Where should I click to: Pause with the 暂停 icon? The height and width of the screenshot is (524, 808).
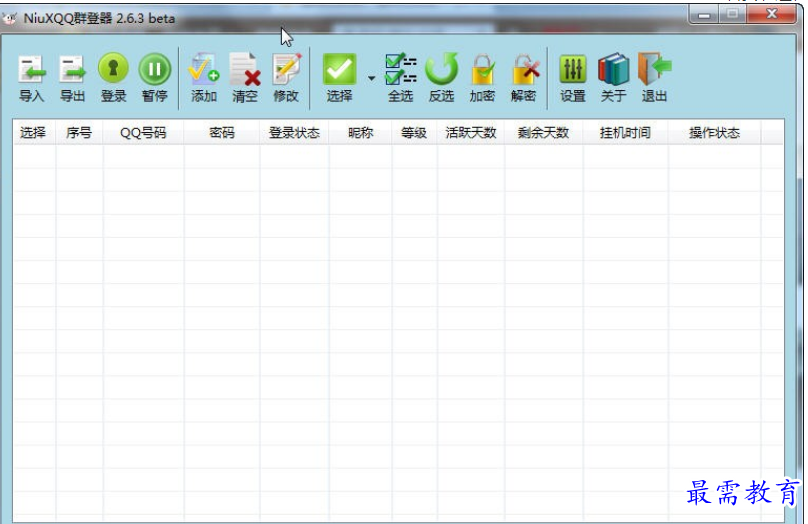pos(155,77)
